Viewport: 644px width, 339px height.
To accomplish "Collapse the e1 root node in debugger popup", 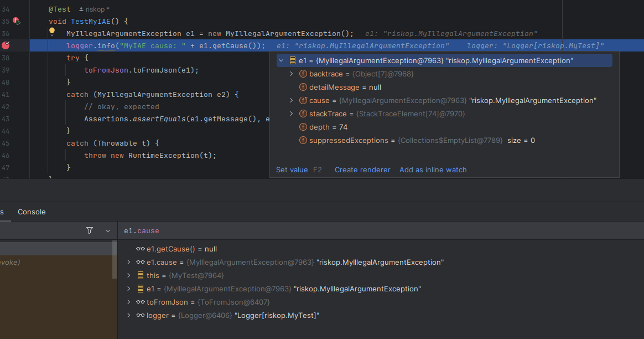I will pyautogui.click(x=282, y=60).
